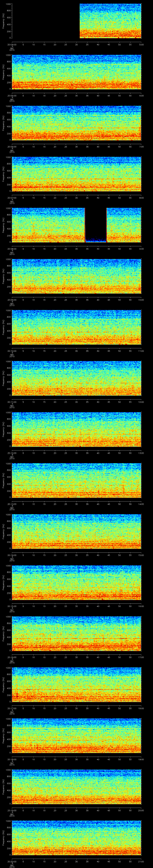Click the spectrogram panel starting at 20:14:00
Viewport: 153px width, 868px height.
point(77,531)
